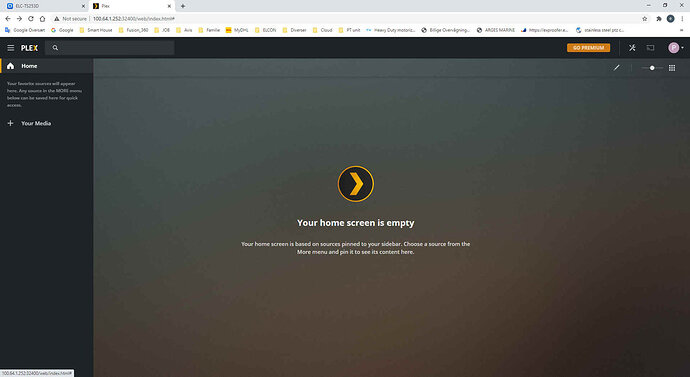Open the browser extensions puzzle icon
The height and width of the screenshot is (377, 690).
point(659,18)
